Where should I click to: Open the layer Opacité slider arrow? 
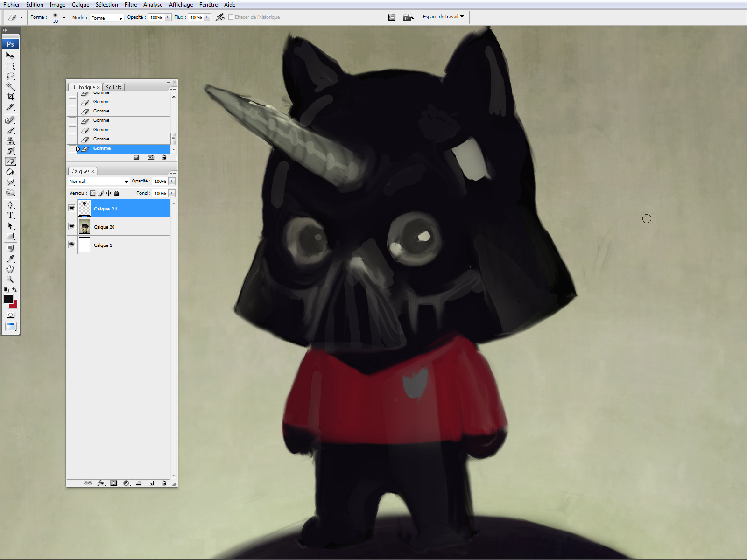coord(172,181)
